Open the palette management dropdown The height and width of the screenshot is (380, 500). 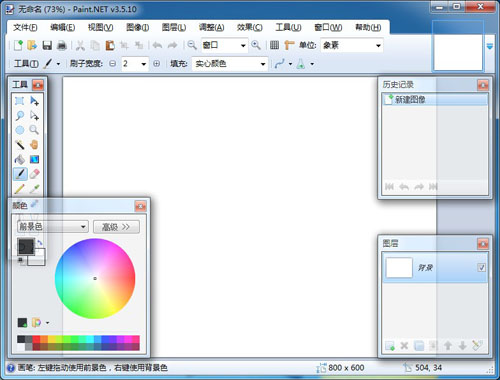[47, 323]
